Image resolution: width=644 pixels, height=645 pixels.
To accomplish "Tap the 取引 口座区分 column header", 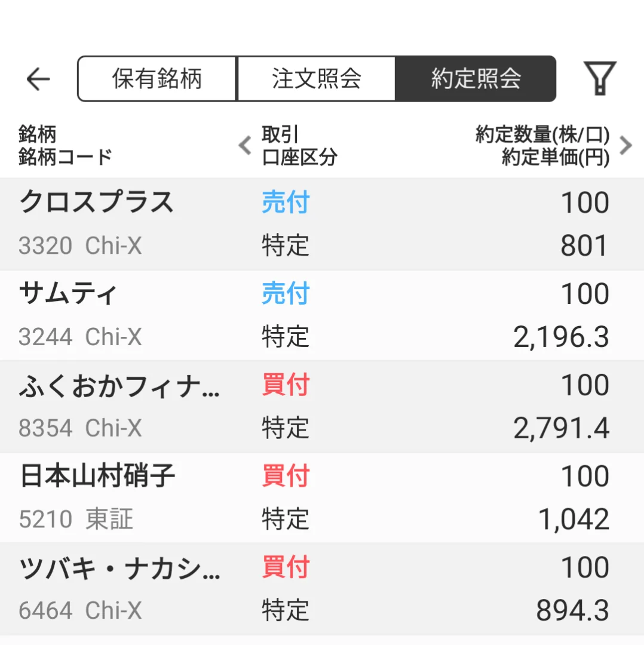I will (x=299, y=146).
